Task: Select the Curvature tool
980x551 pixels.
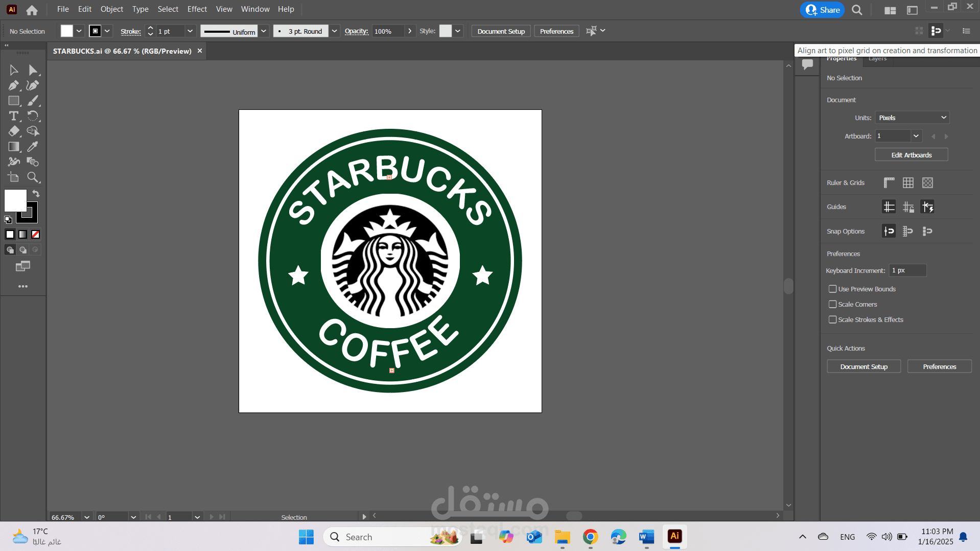Action: pyautogui.click(x=33, y=85)
